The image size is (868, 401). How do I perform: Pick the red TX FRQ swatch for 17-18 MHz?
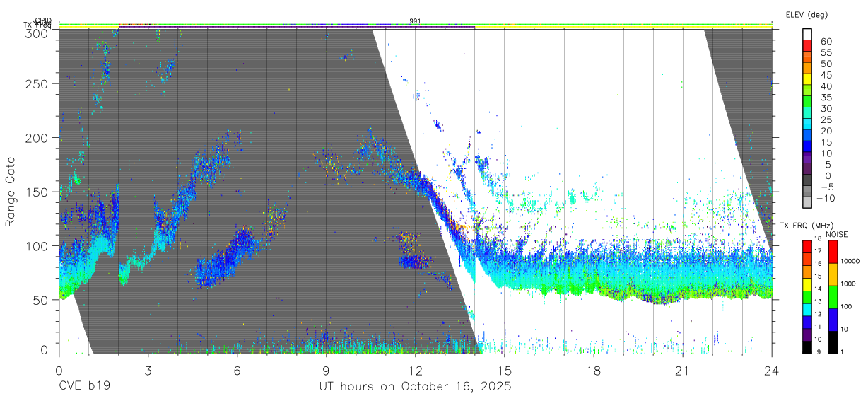pos(807,246)
